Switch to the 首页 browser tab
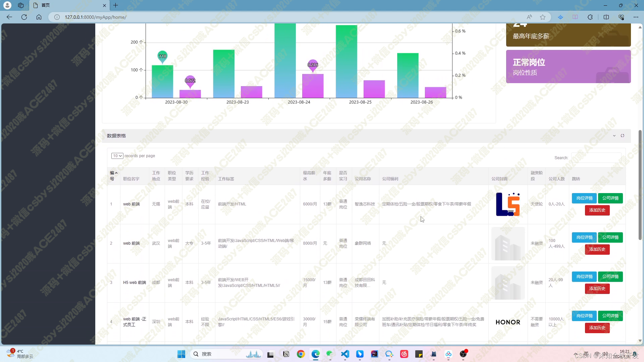 [69, 5]
